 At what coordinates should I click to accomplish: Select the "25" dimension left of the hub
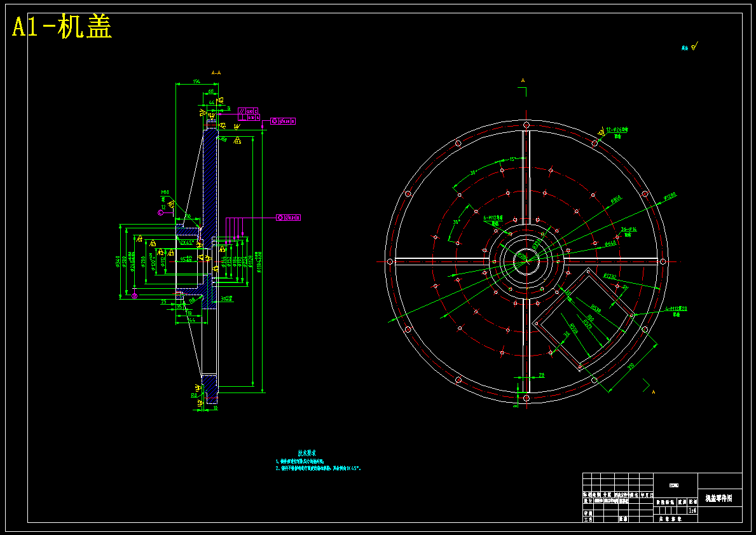click(x=163, y=302)
